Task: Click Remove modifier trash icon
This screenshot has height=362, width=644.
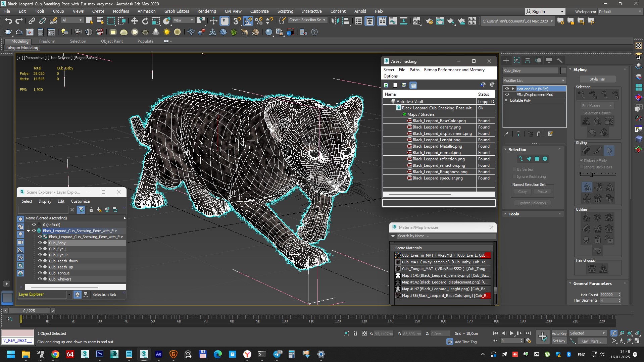Action: pyautogui.click(x=539, y=134)
